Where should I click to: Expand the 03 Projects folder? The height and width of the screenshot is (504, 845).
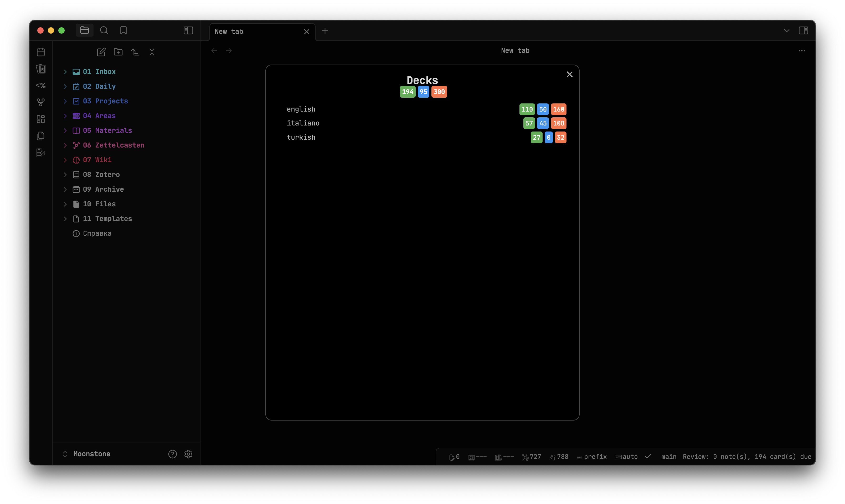pos(106,101)
